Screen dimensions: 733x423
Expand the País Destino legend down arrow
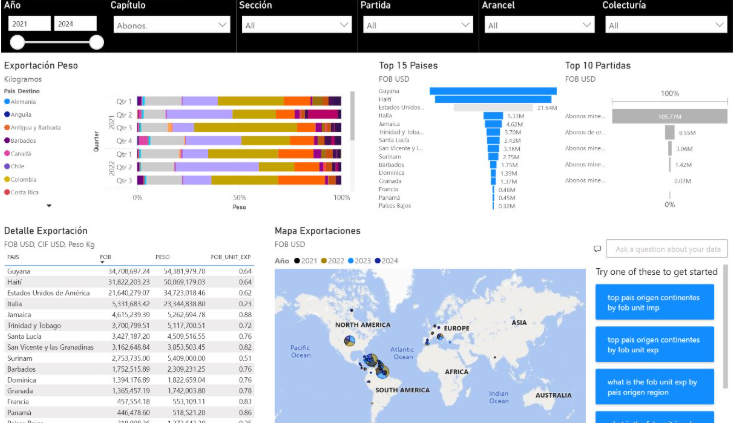[49, 205]
